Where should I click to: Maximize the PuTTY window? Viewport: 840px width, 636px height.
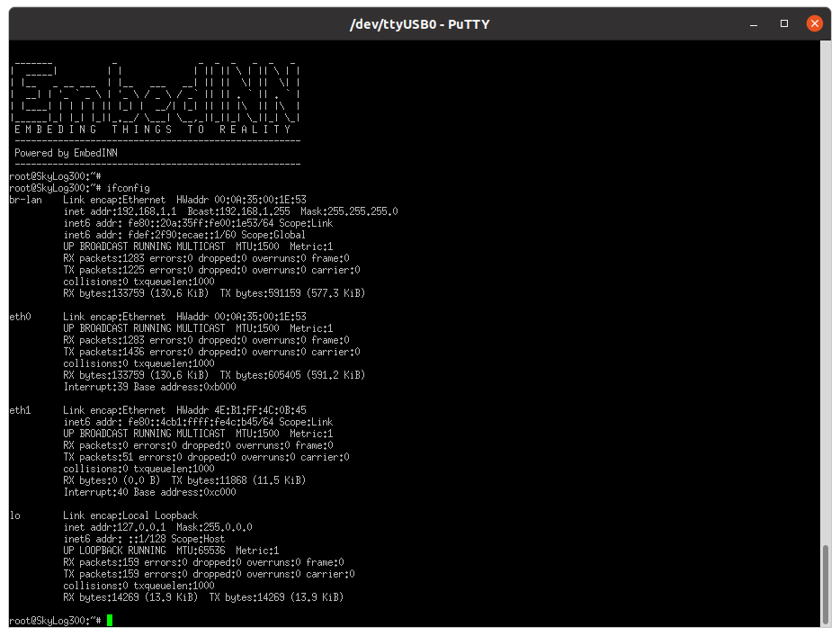[783, 23]
